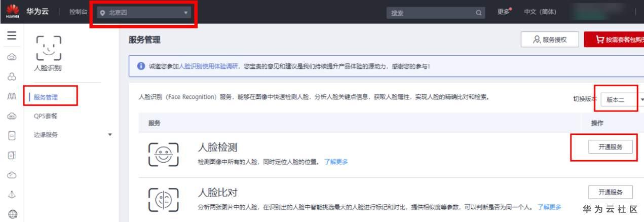
Task: Click the 服务管理 page heading
Action: (144, 40)
